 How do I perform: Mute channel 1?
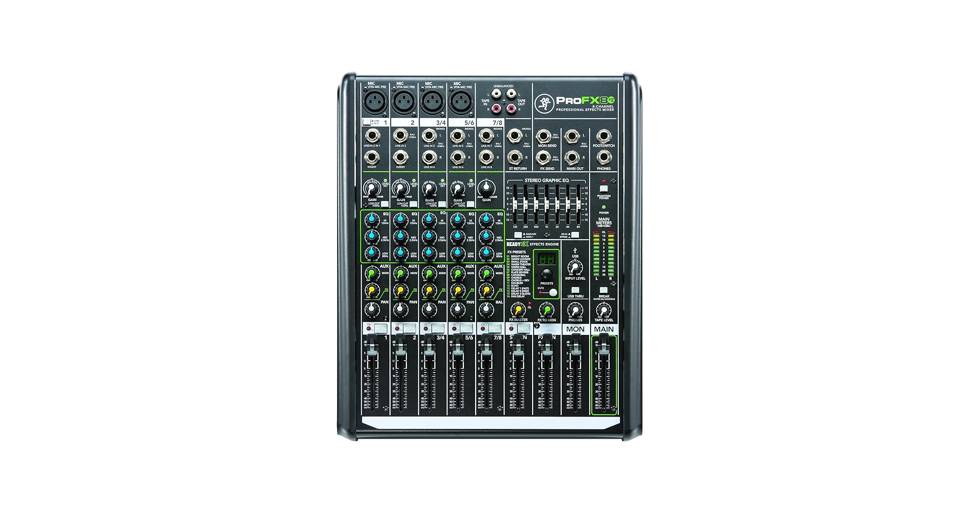381,328
